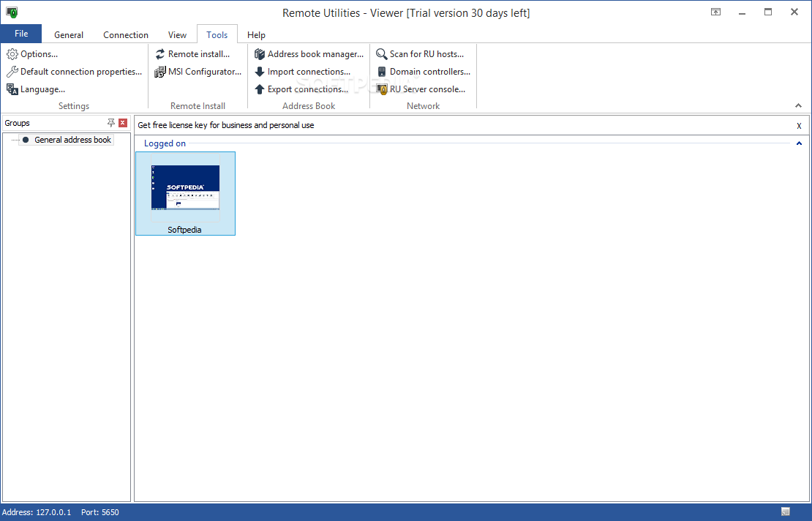Click the Options... label

39,54
